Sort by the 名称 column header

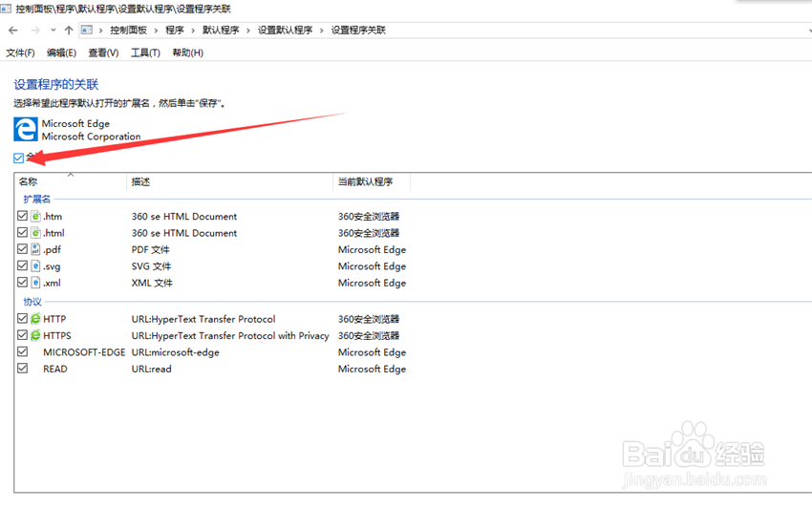click(x=71, y=181)
